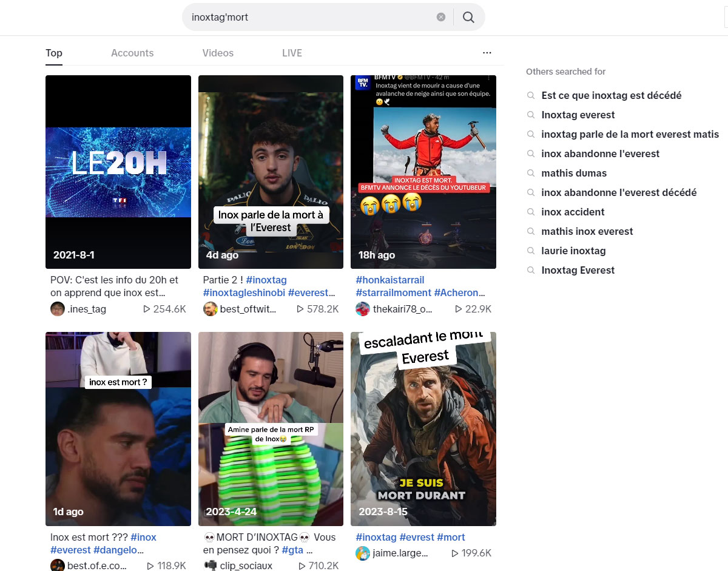Viewport: 728px width, 571px height.
Task: Play 'Inox parle de la mort à l'Everest' video
Action: pos(271,172)
